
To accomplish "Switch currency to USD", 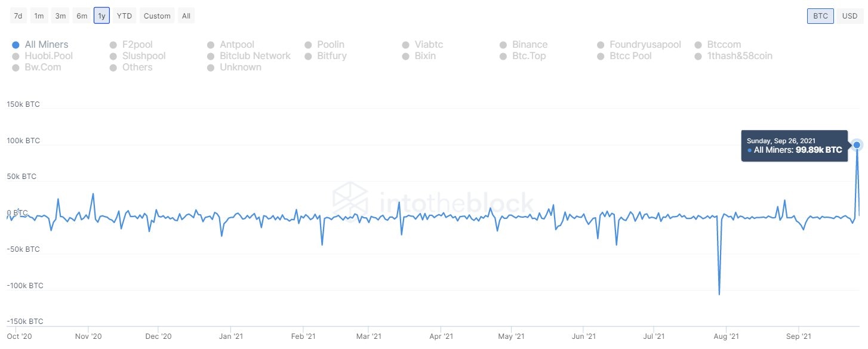I will pyautogui.click(x=849, y=16).
